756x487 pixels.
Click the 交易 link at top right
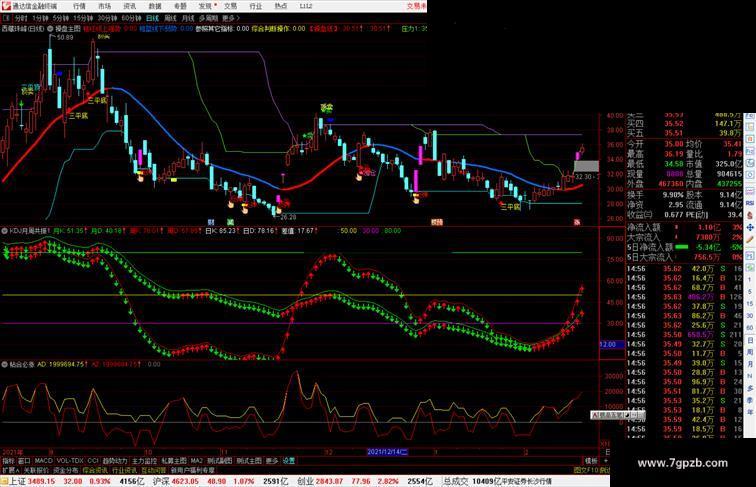[x=416, y=6]
